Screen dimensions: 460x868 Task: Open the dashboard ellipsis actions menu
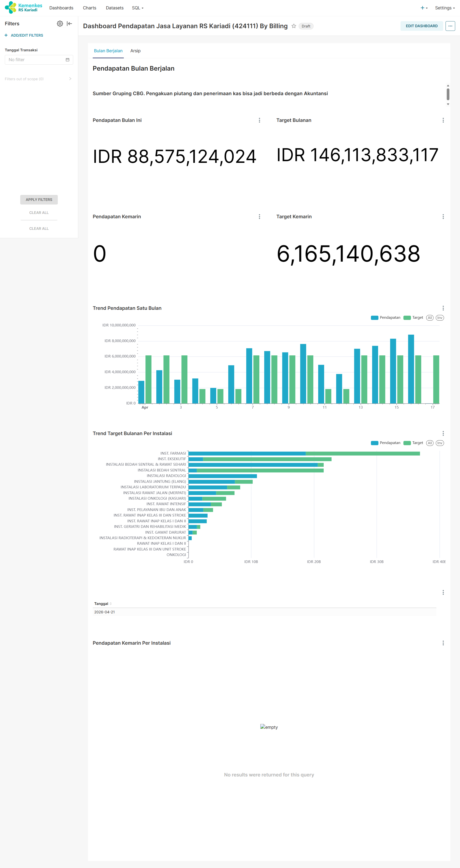(x=450, y=26)
